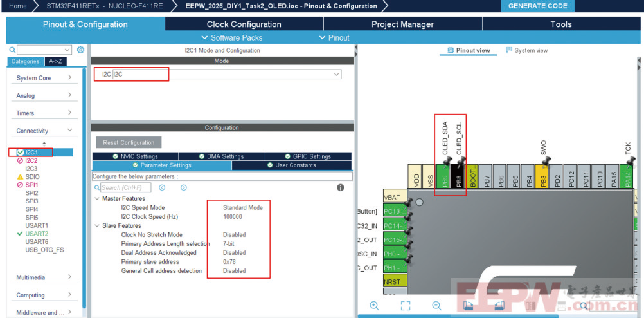Click the Reset Configuration button
This screenshot has width=644, height=318.
(x=129, y=142)
